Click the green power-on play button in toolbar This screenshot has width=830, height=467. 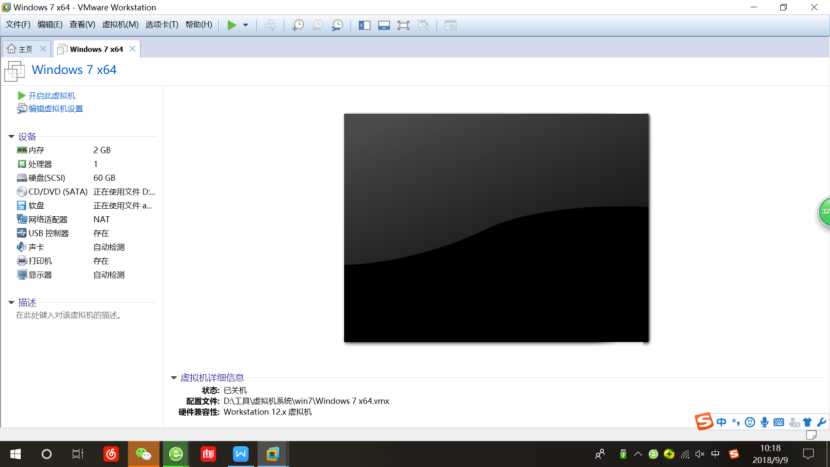[231, 25]
